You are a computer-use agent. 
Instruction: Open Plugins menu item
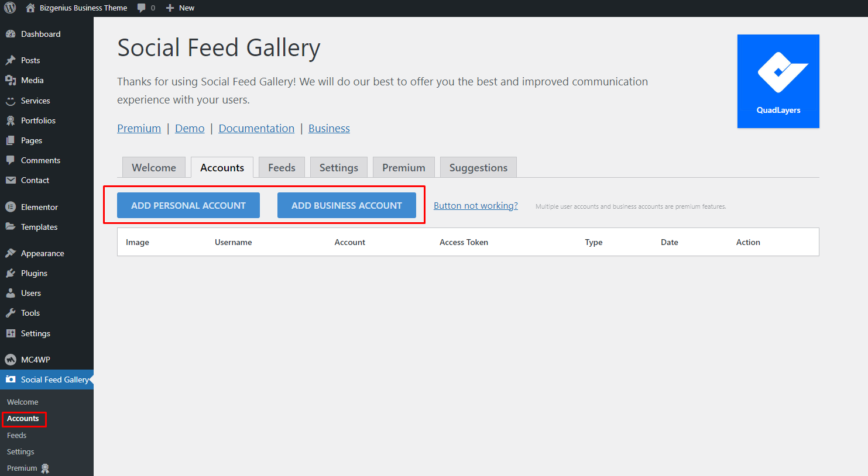tap(47, 273)
